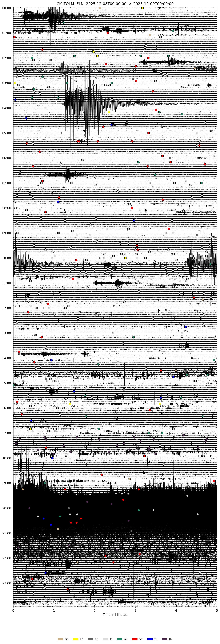This screenshot has width=220, height=644.
Task: Click the 00:00 y-axis tick label
Action: tap(7, 8)
